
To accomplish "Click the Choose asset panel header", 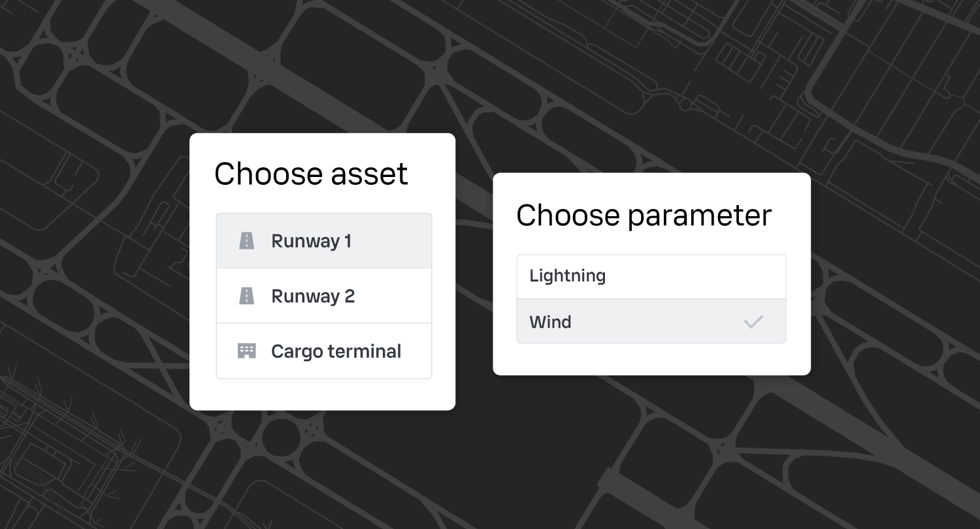I will click(312, 173).
